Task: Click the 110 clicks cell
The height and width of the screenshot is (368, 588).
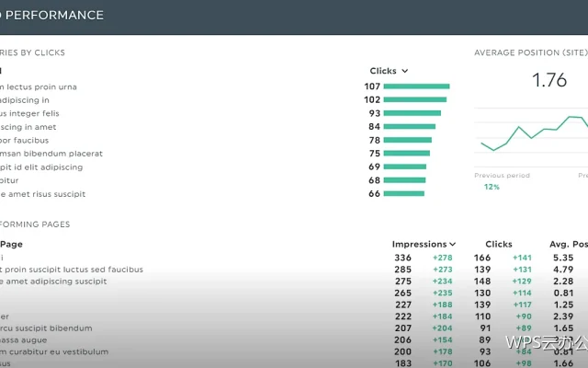Action: [483, 316]
